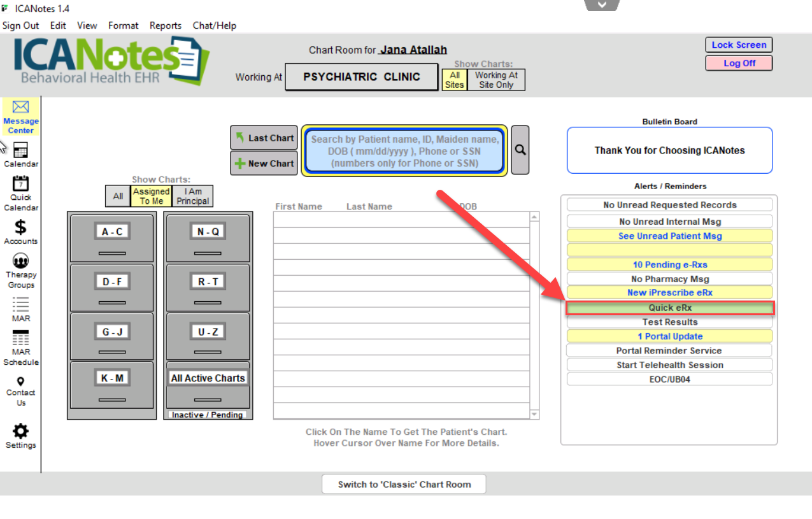This screenshot has height=519, width=812.
Task: Open the Chat/Help menu
Action: pos(213,25)
